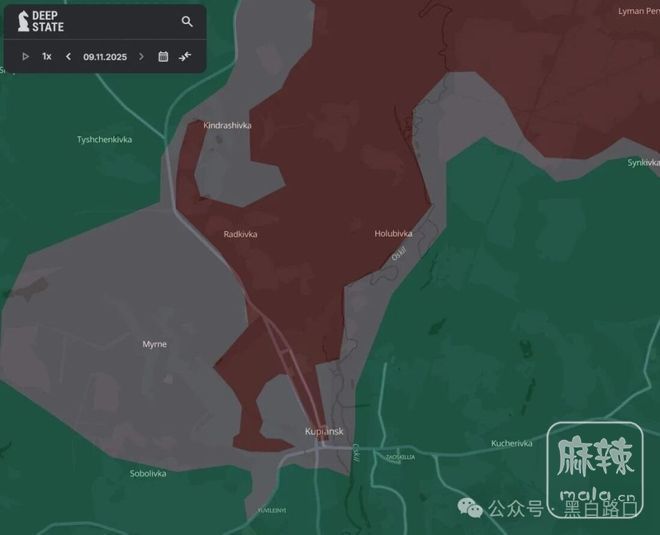This screenshot has width=660, height=535.
Task: Click the Deep State knight logo
Action: point(23,21)
